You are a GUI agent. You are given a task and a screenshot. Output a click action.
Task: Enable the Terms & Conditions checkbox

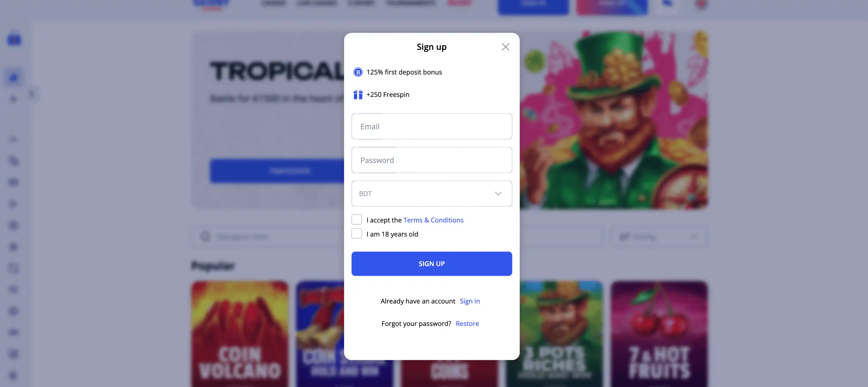(x=357, y=219)
